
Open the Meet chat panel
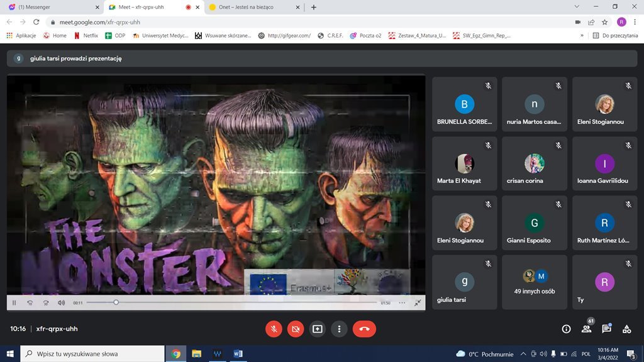(607, 328)
